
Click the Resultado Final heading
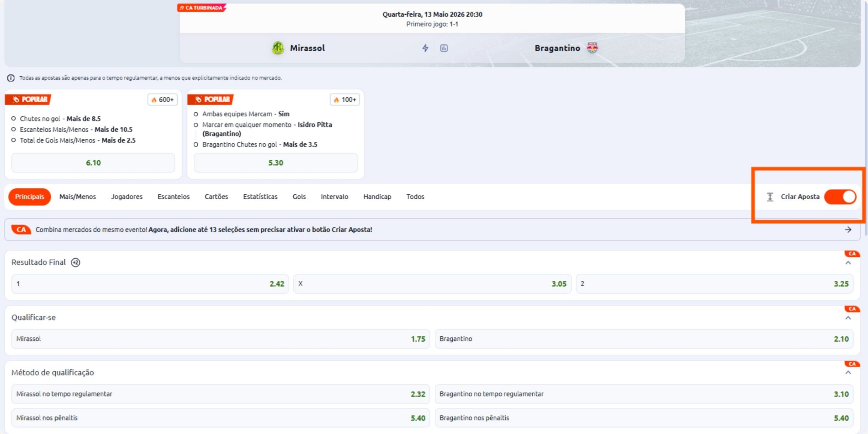(38, 262)
